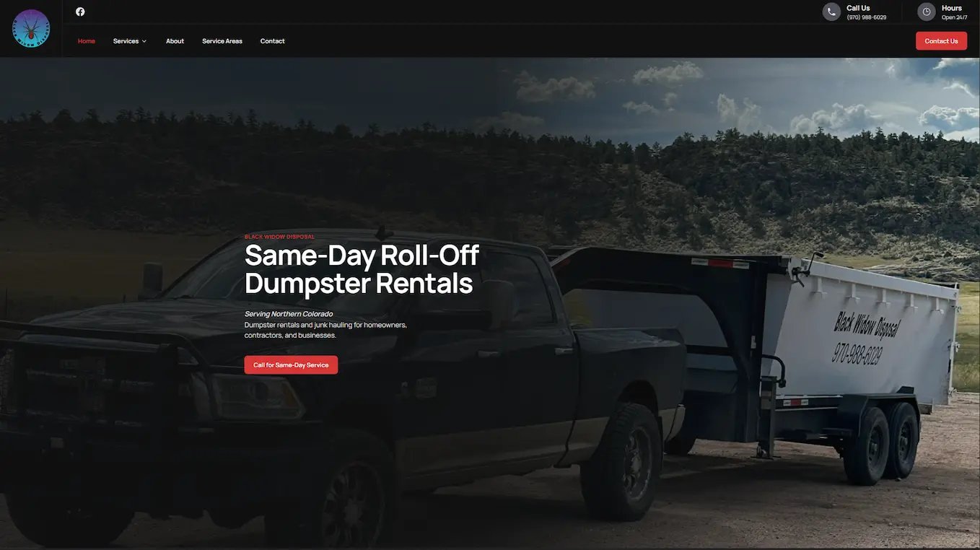Open the Contact nav link

pos(273,41)
